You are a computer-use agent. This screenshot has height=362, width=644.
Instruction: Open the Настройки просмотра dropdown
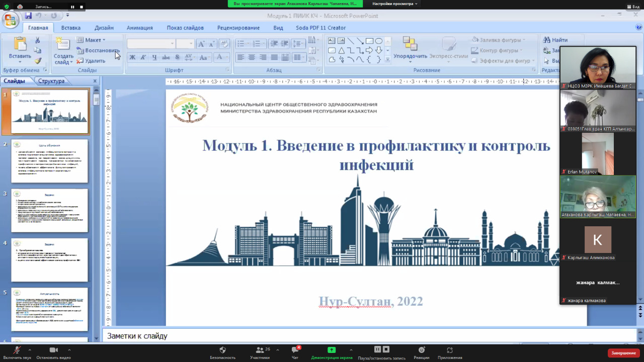tap(395, 4)
